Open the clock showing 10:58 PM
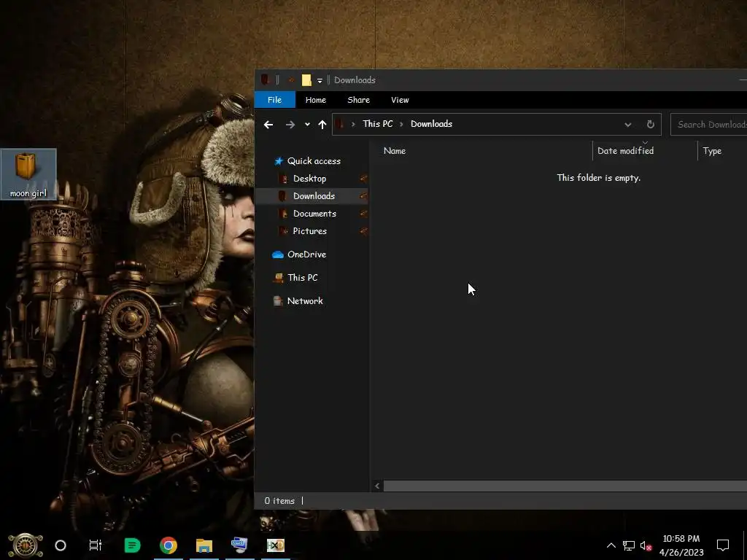 click(x=681, y=539)
